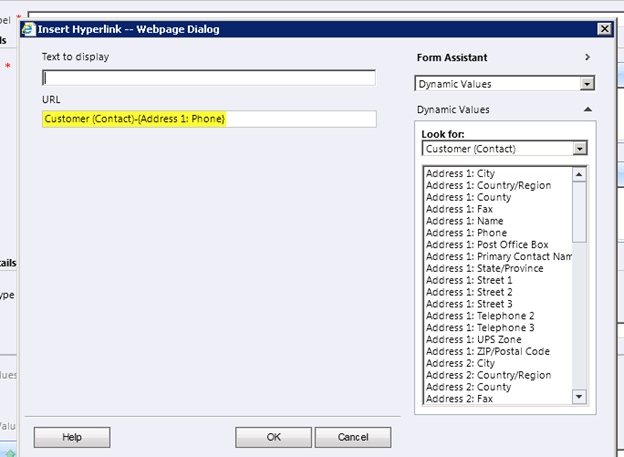The width and height of the screenshot is (624, 457).
Task: Pick Address 1: Post Office Box
Action: pos(486,245)
